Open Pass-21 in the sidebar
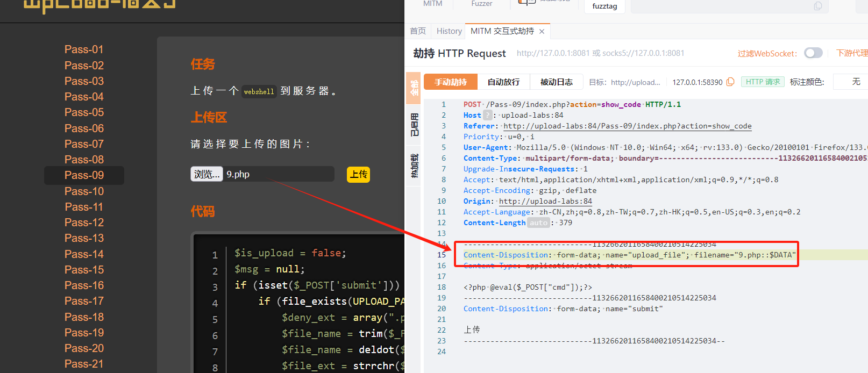The image size is (868, 373). pyautogui.click(x=84, y=364)
